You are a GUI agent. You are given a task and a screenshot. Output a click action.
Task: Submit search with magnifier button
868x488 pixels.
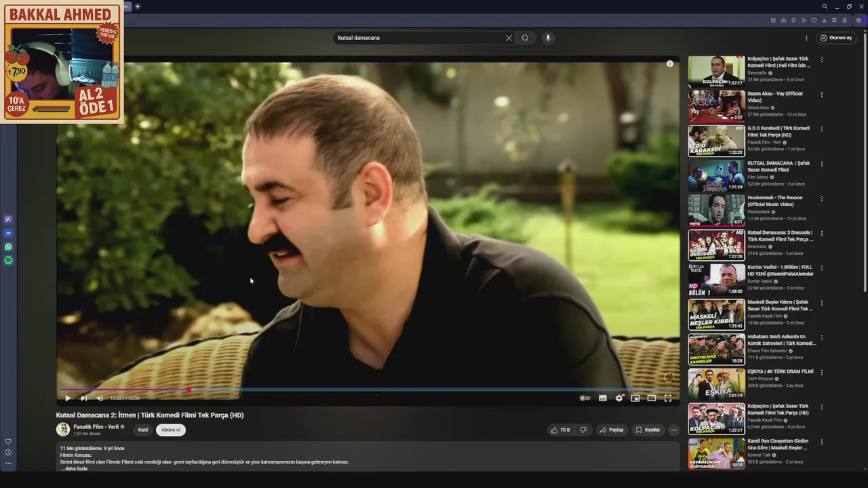coord(525,38)
